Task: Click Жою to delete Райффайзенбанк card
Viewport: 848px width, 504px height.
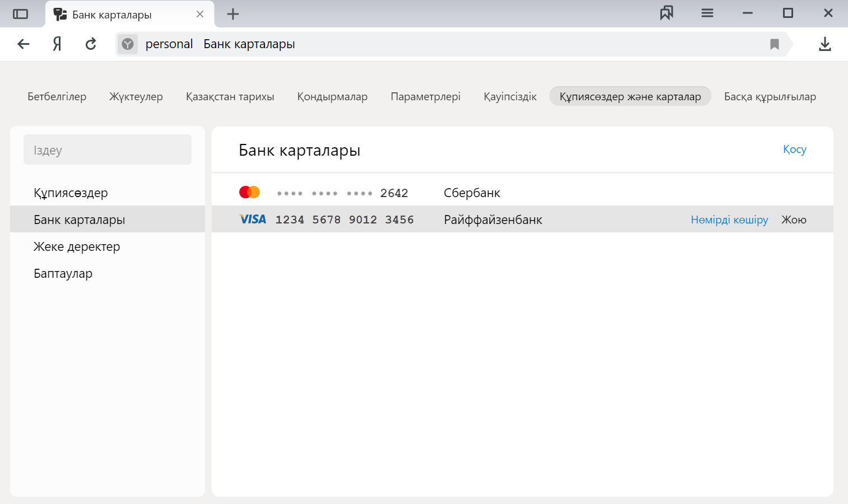Action: point(794,220)
